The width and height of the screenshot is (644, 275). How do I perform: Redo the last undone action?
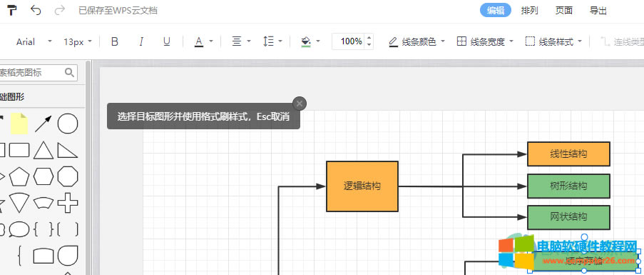click(60, 10)
